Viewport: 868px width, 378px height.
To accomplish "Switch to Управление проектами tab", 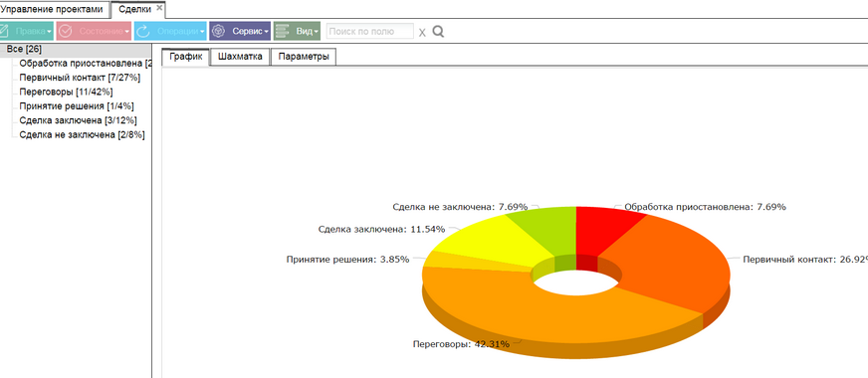I will click(53, 9).
